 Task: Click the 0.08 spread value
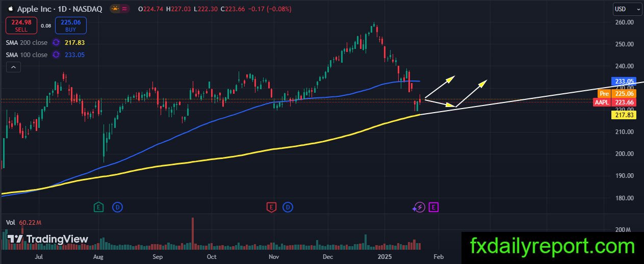pos(46,25)
